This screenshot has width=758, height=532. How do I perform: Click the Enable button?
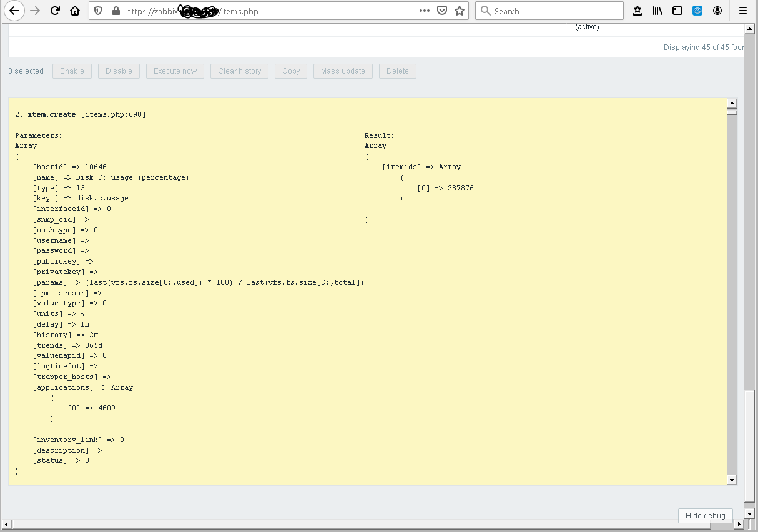click(72, 71)
